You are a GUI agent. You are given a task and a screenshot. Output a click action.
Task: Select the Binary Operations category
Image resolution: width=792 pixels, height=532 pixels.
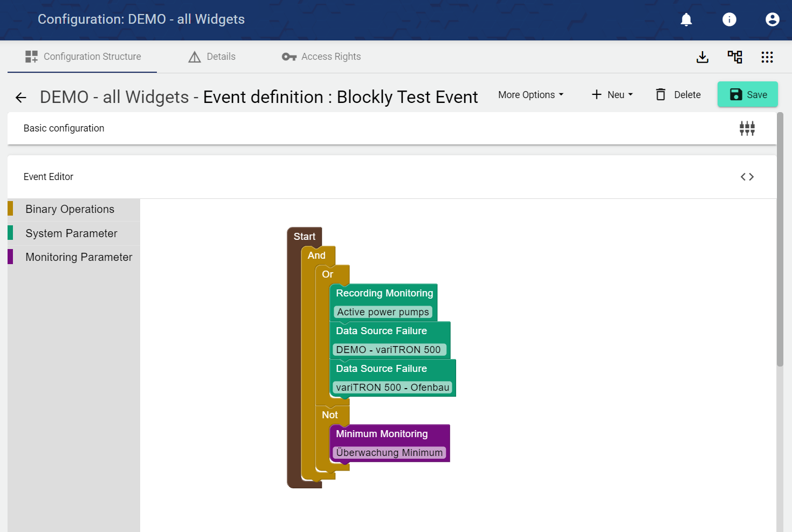[70, 209]
